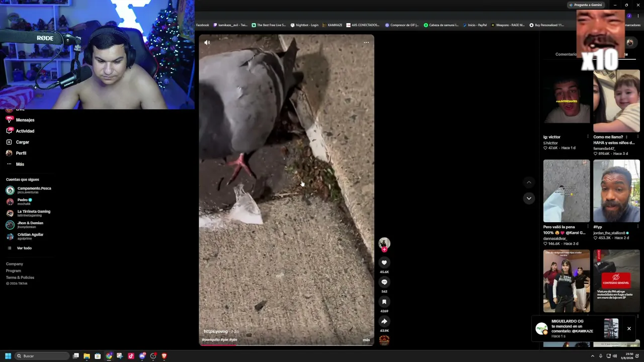Open the 'ig: vicitor' video thumbnail
The width and height of the screenshot is (644, 362).
click(567, 97)
